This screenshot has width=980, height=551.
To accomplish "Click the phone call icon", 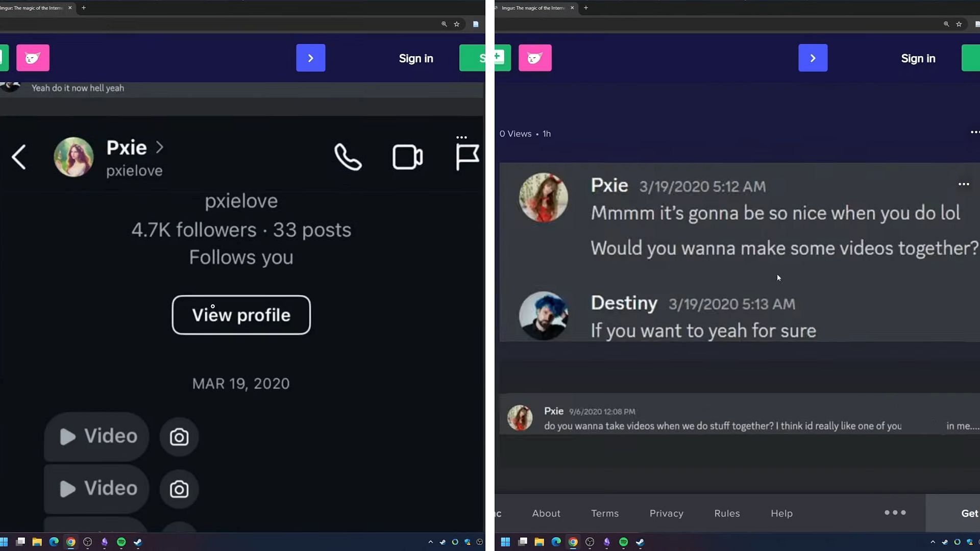I will (348, 157).
